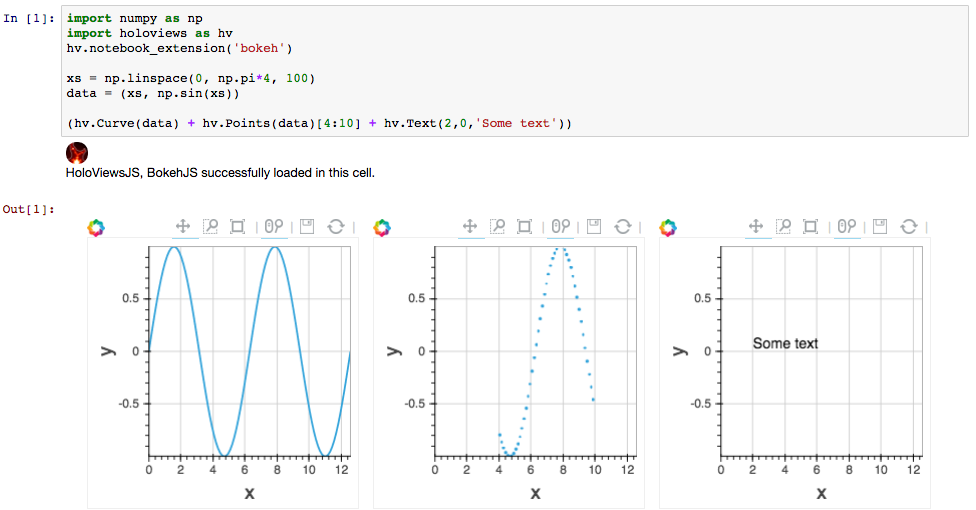The height and width of the screenshot is (510, 976).
Task: Activate Box Zoom on the sine curve plot
Action: coord(212,227)
